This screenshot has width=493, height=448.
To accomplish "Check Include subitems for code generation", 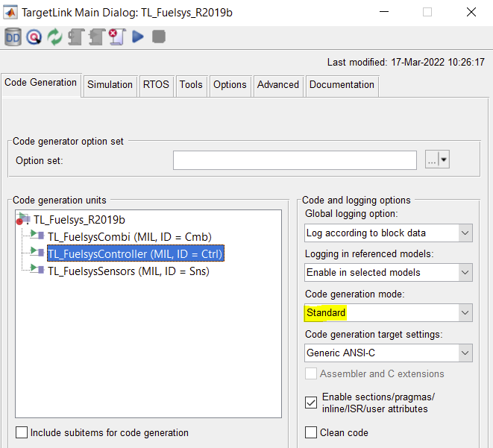I will click(x=22, y=432).
